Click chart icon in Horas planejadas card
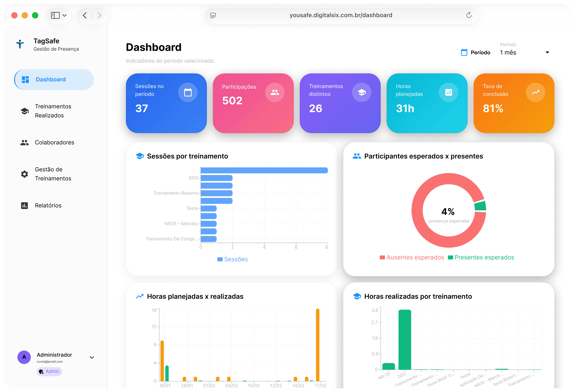 448,93
